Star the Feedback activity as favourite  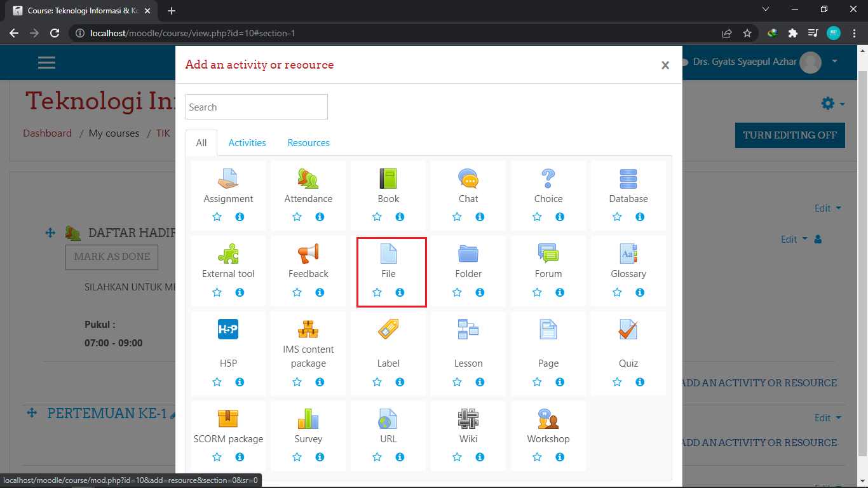tap(297, 292)
